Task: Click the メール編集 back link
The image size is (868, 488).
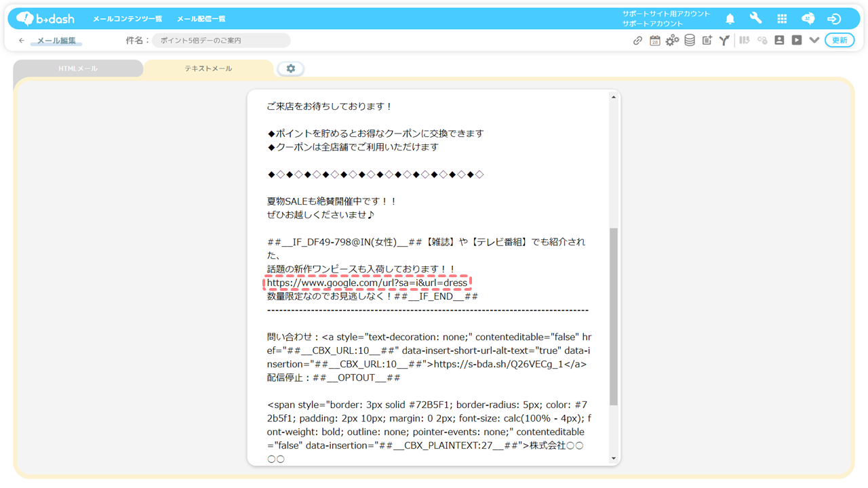Action: [x=56, y=41]
